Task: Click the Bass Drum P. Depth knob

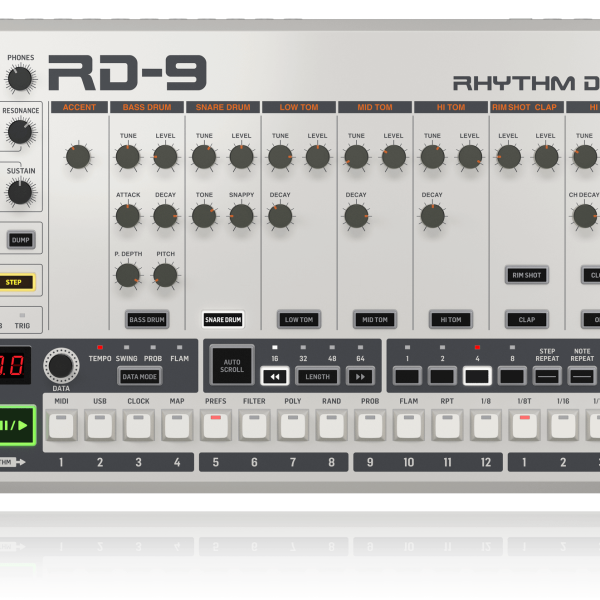Action: coord(128,275)
